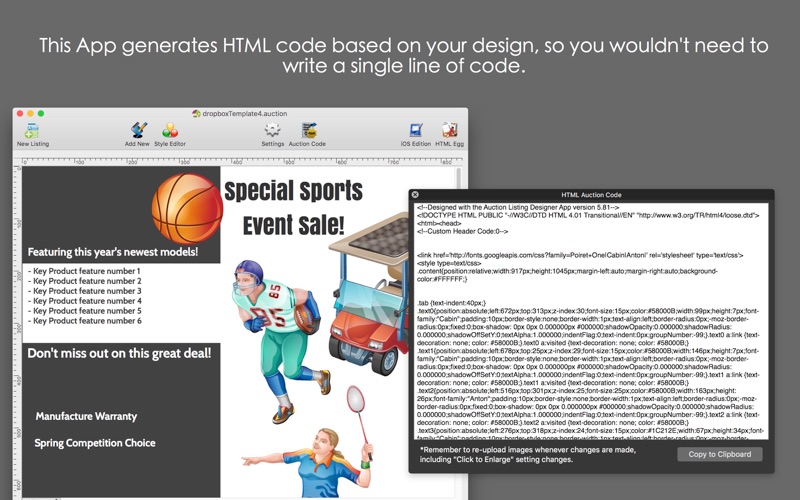Click the canvas vertical scrollbar

459,332
